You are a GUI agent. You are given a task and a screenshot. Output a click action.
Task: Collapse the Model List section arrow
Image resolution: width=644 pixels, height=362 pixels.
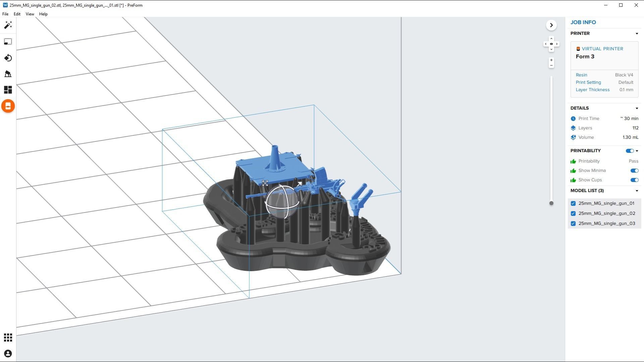pos(637,191)
